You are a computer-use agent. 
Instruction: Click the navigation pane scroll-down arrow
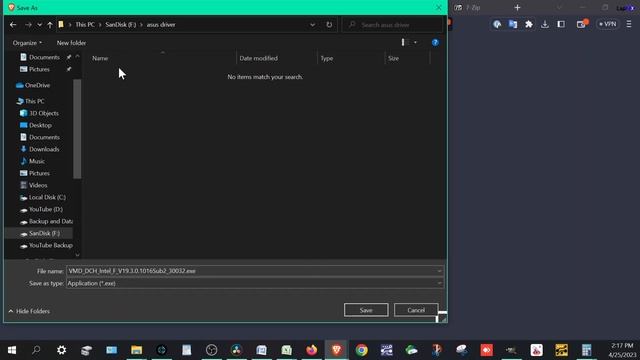77,255
